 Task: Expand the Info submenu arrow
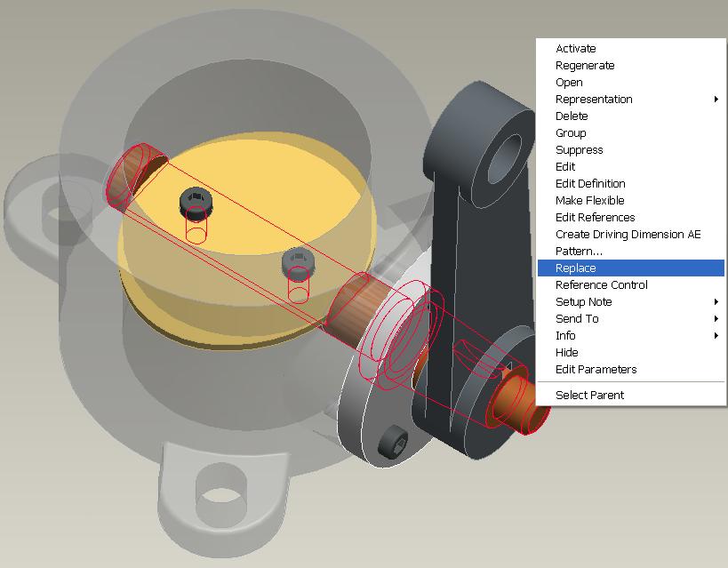coord(716,335)
